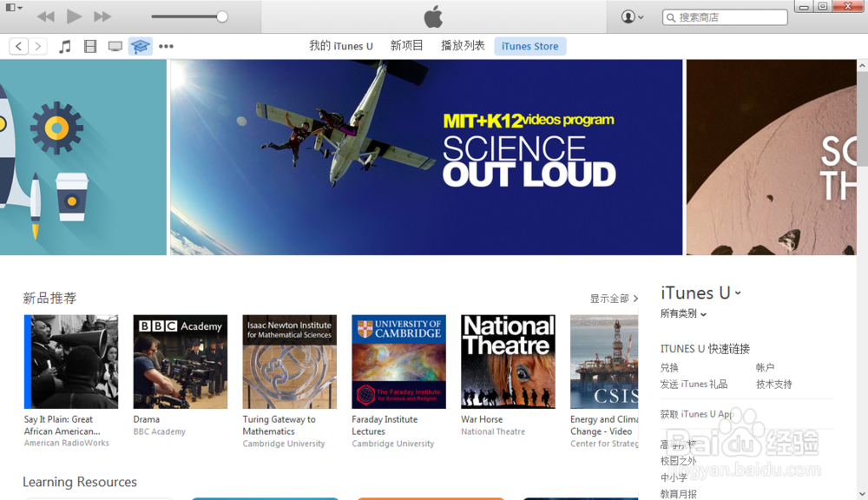Click Cambridge University under Faraday Lectures
This screenshot has width=868, height=500.
pyautogui.click(x=392, y=444)
